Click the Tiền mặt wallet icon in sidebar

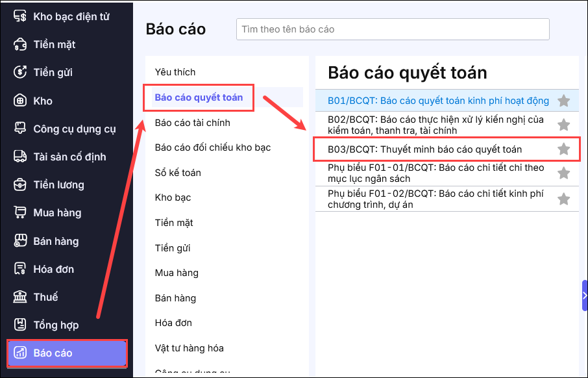pos(20,44)
